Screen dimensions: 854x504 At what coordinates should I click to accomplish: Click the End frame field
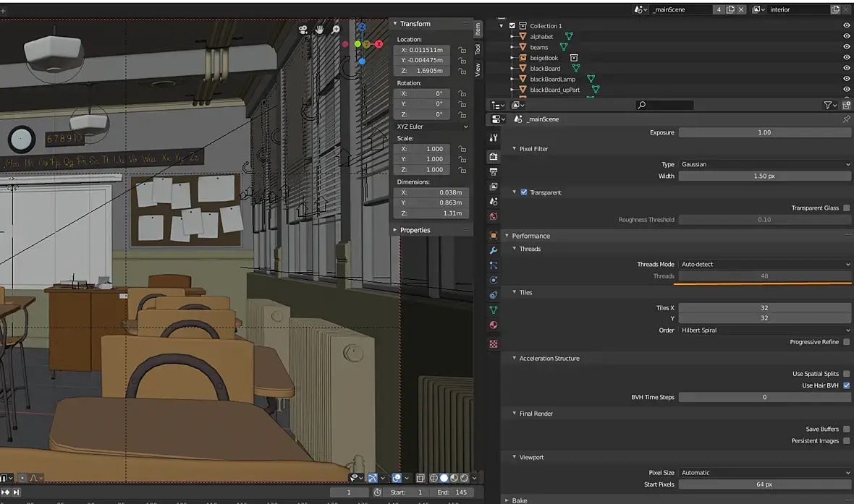point(453,492)
